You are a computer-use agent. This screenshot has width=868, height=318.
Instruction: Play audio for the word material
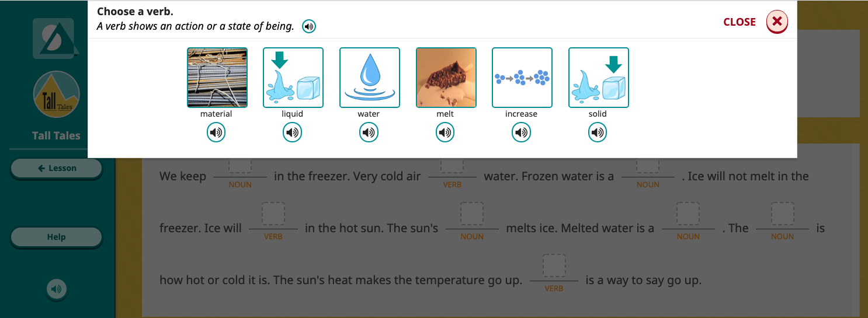216,133
